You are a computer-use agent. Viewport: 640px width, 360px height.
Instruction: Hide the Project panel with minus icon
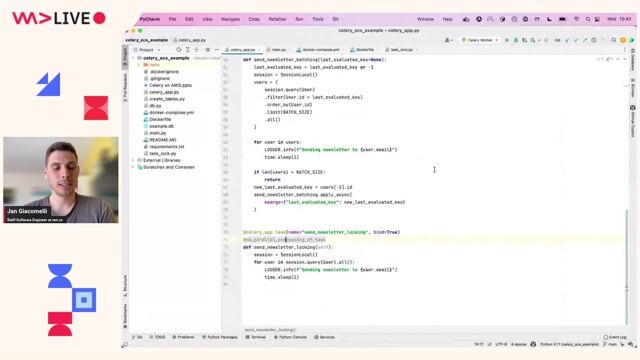tap(217, 50)
